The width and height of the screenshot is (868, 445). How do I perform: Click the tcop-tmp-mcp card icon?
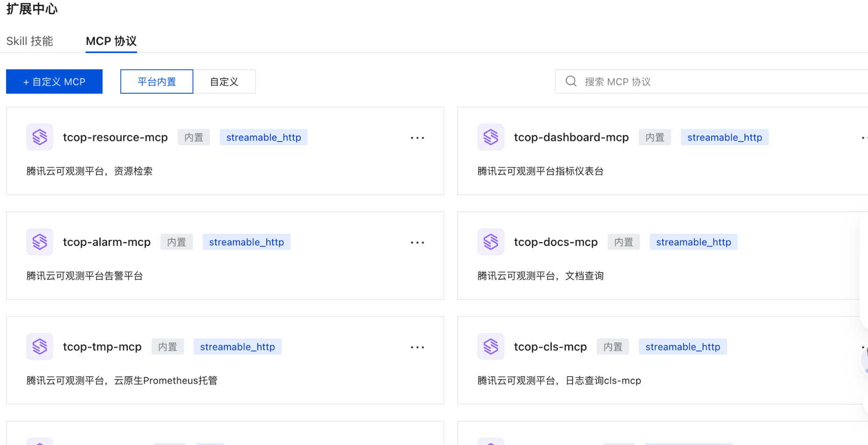click(40, 347)
